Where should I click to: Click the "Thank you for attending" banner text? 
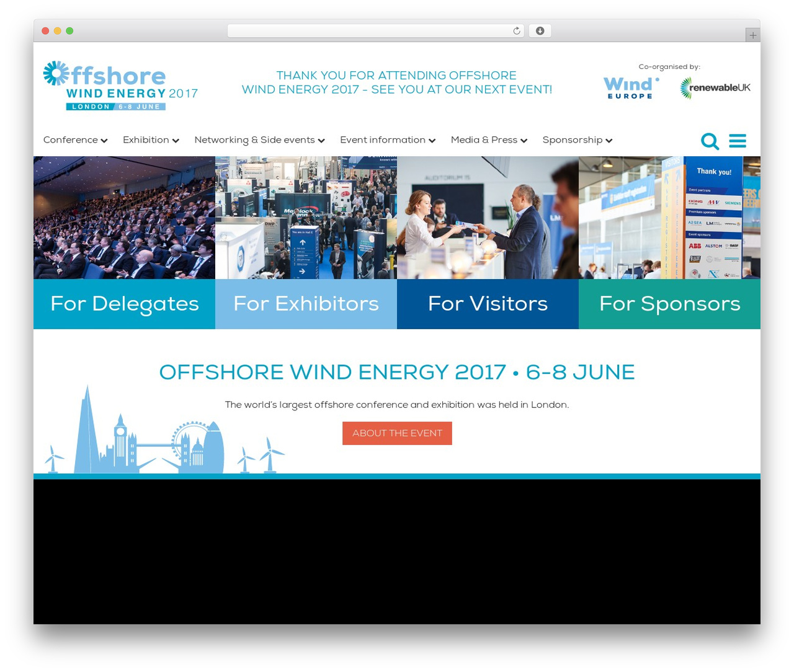(x=397, y=82)
